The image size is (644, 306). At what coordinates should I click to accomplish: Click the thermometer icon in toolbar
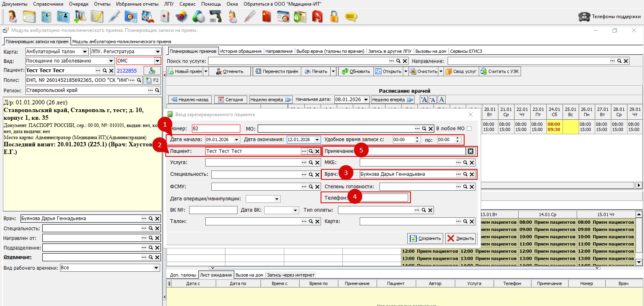pyautogui.click(x=250, y=17)
